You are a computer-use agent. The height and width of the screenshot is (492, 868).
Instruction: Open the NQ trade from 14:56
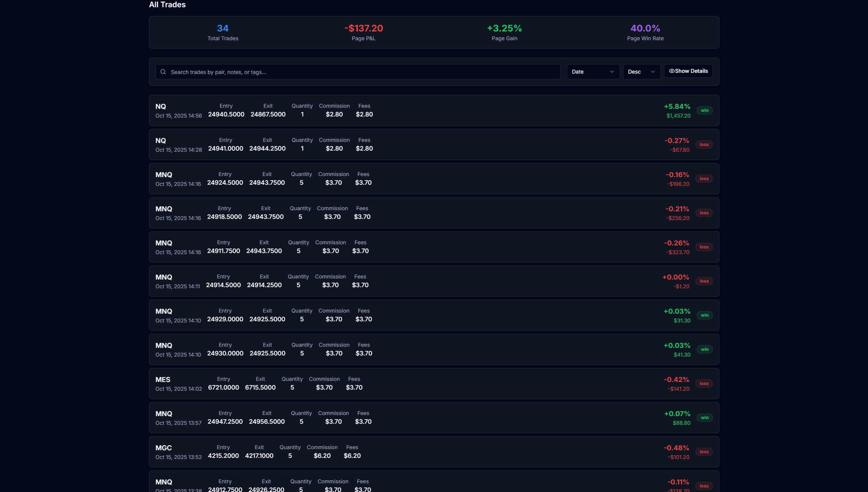(x=493, y=110)
